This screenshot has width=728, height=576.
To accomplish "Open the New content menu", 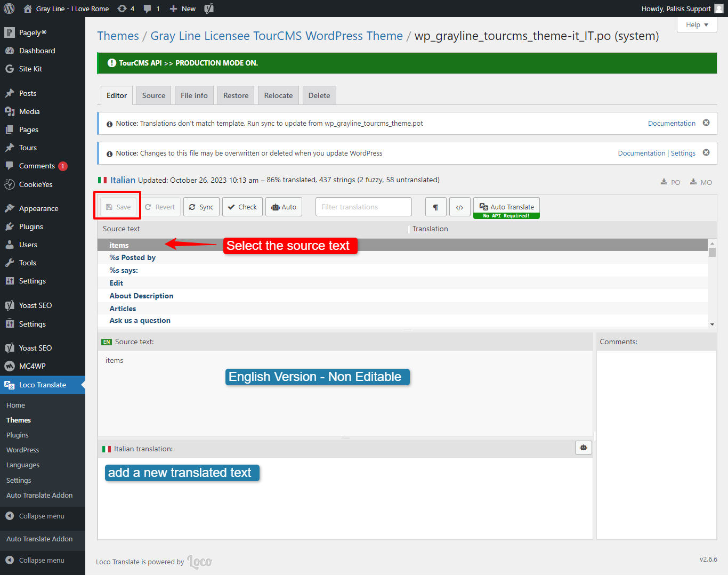I will 182,9.
